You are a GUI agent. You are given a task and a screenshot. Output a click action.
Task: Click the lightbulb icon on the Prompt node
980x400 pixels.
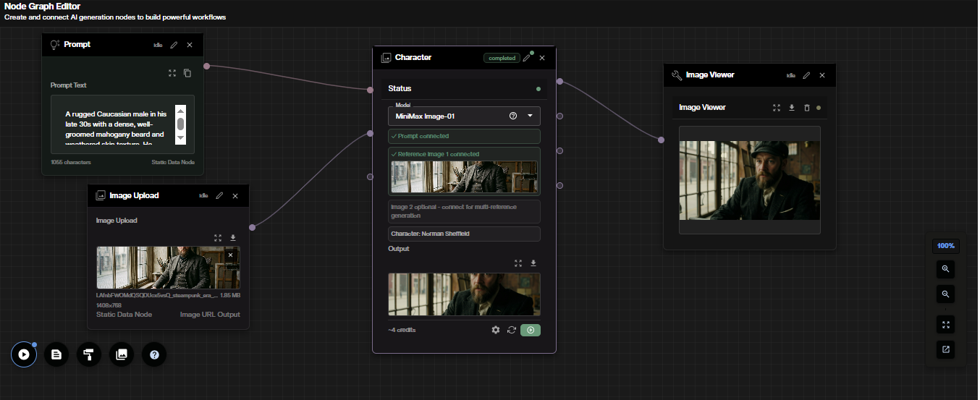pyautogui.click(x=54, y=45)
